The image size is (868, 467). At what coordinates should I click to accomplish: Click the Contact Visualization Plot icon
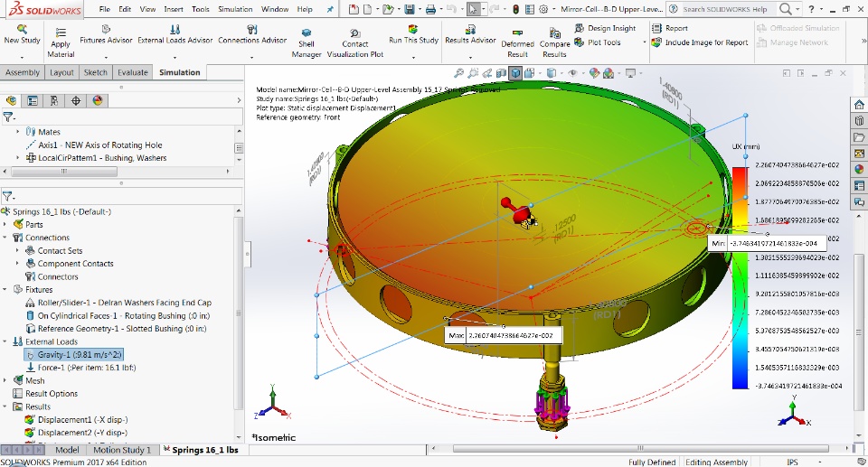355,33
